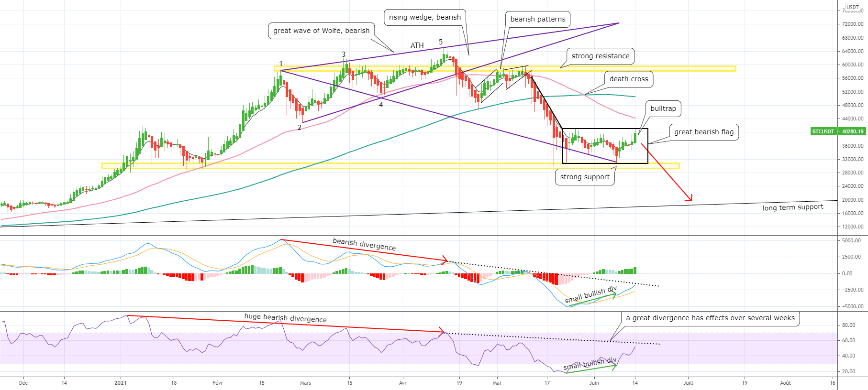This screenshot has width=868, height=390.
Task: Click the -5000.00 value on MACD axis
Action: coord(853,306)
